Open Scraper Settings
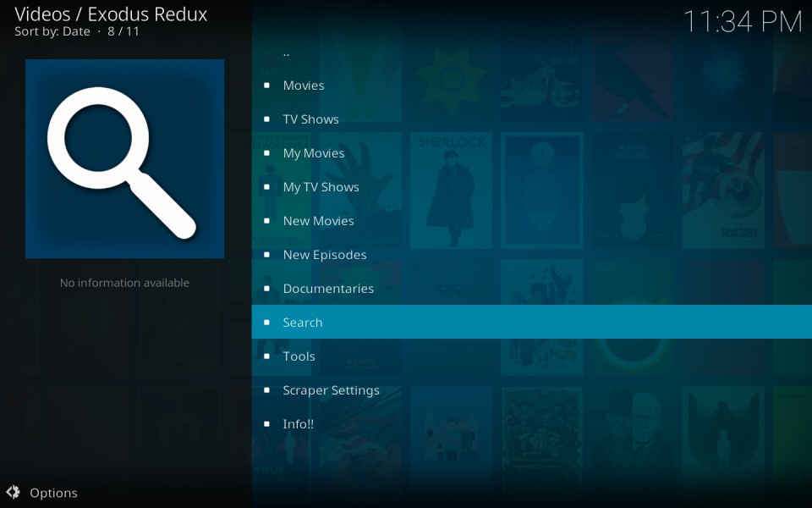 (532, 389)
